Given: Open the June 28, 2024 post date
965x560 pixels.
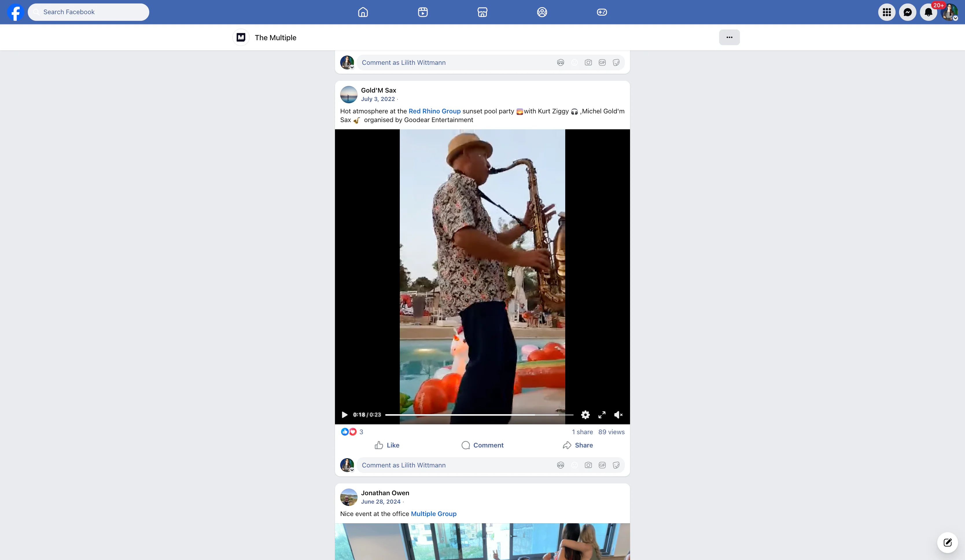Looking at the screenshot, I should coord(381,501).
